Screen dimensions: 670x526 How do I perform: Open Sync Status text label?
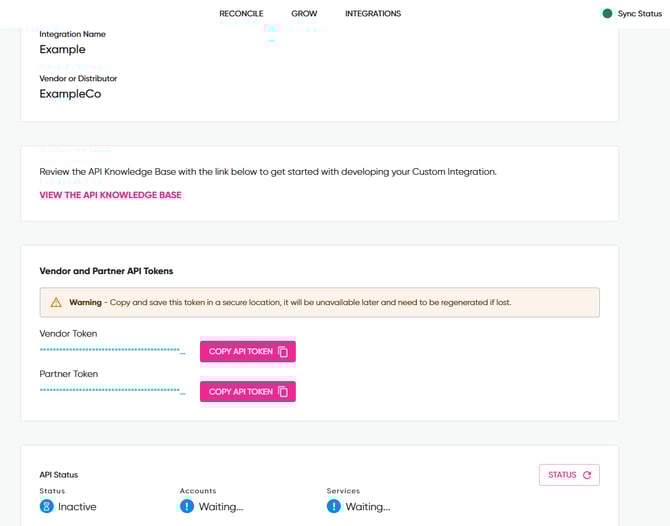640,14
